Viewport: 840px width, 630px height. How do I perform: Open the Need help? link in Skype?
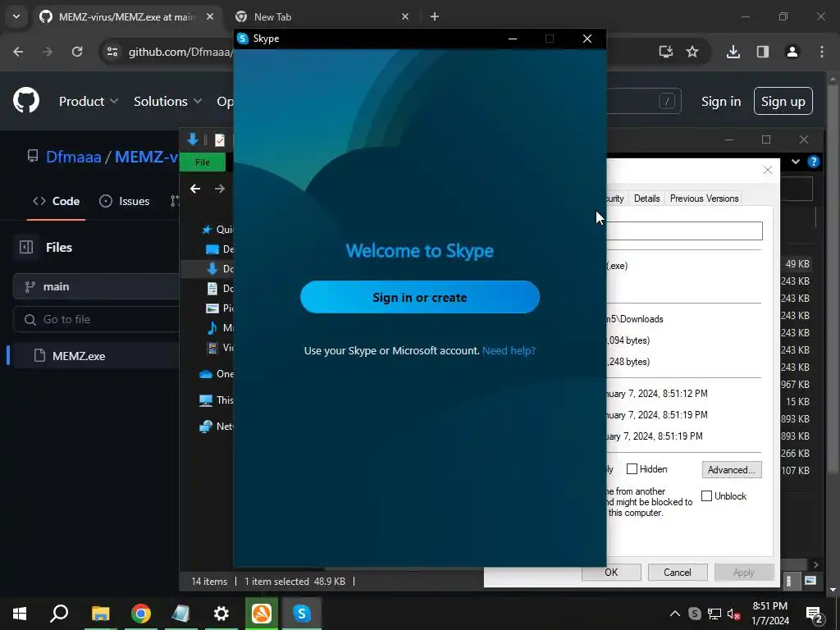[509, 350]
